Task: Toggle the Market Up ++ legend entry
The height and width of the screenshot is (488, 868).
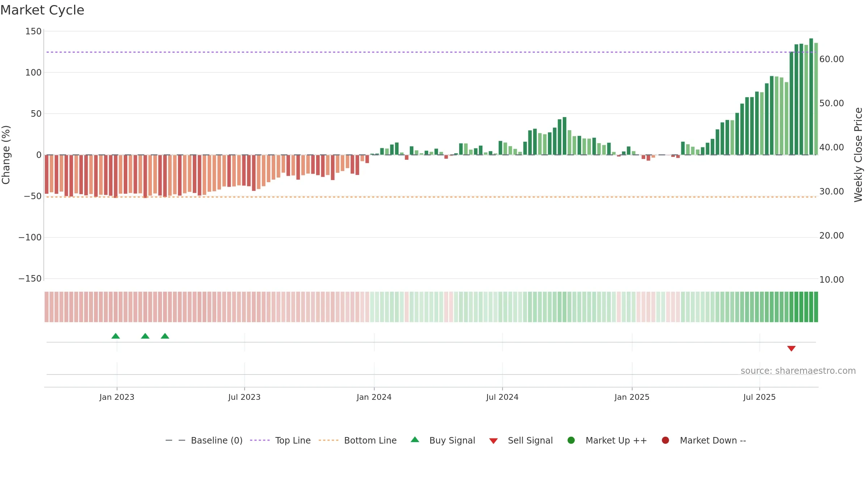Action: (607, 440)
